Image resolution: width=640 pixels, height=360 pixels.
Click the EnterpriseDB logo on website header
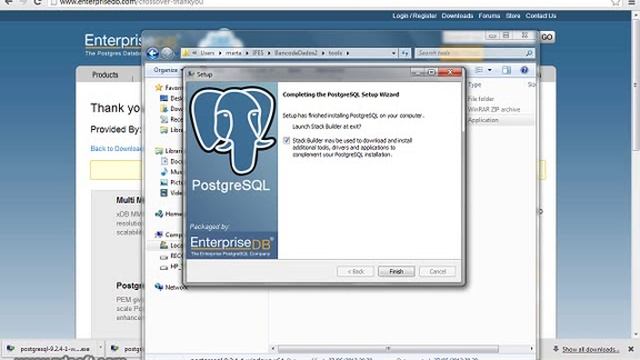click(x=113, y=44)
